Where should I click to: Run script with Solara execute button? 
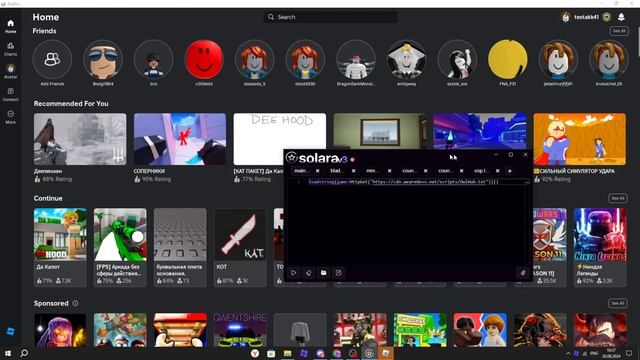click(x=293, y=273)
